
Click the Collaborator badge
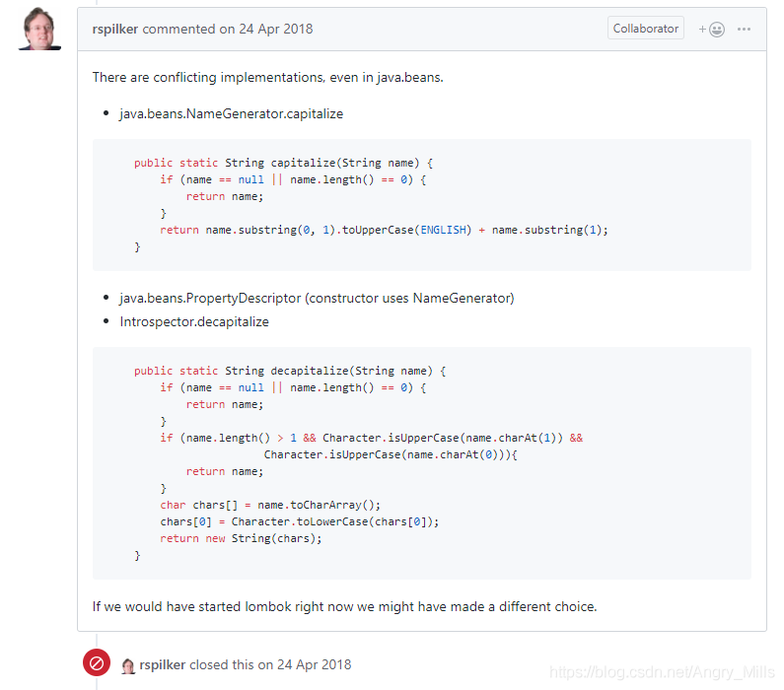click(646, 29)
